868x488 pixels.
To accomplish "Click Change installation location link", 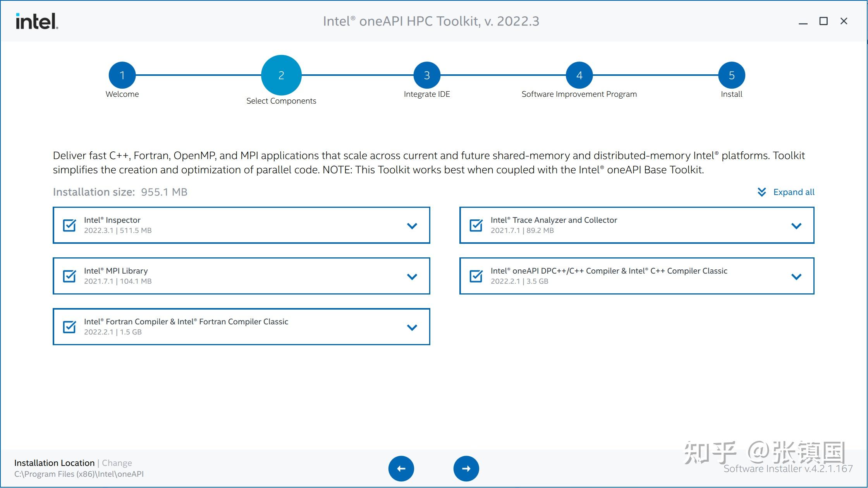I will (x=117, y=463).
